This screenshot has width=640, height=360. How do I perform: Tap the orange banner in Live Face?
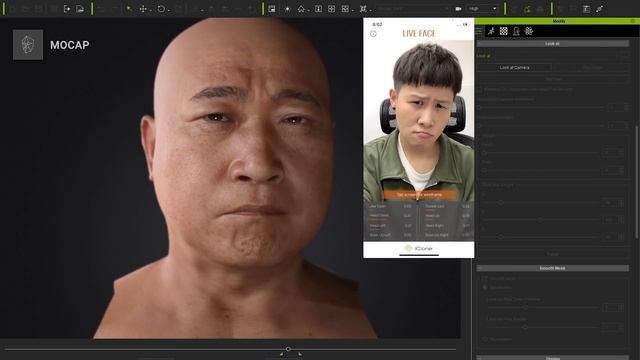[x=419, y=195]
